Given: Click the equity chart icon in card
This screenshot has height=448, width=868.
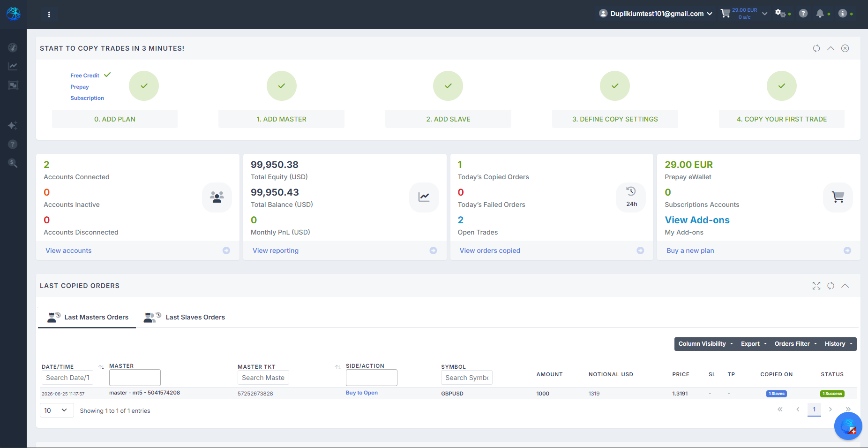Looking at the screenshot, I should [424, 197].
